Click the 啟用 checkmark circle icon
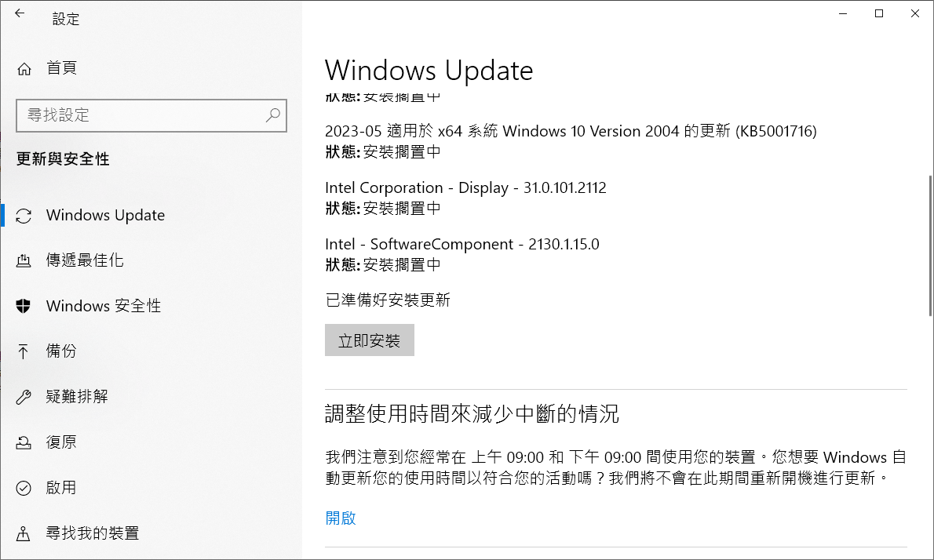934x560 pixels. (x=24, y=488)
